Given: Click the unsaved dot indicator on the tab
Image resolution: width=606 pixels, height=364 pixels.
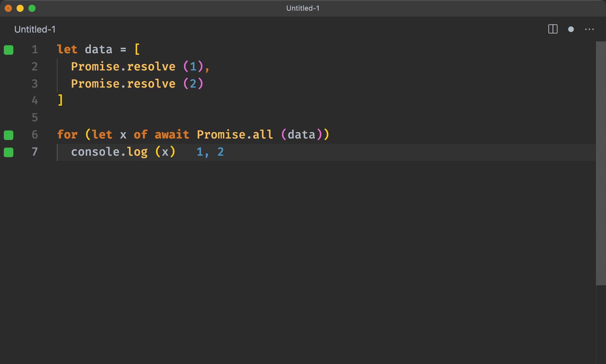Looking at the screenshot, I should point(571,29).
